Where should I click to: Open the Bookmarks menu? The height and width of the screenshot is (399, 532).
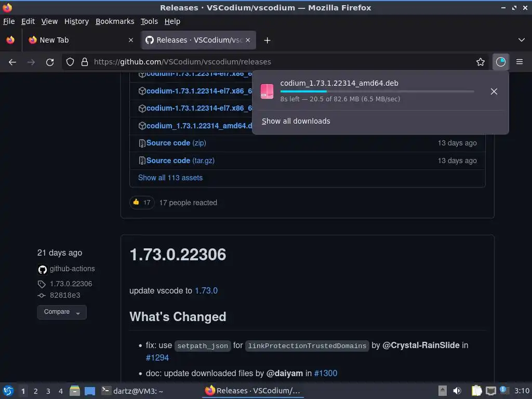(115, 21)
